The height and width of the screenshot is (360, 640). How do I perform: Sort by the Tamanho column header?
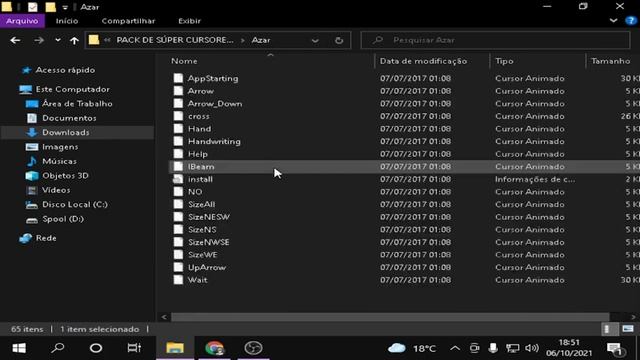coord(611,61)
